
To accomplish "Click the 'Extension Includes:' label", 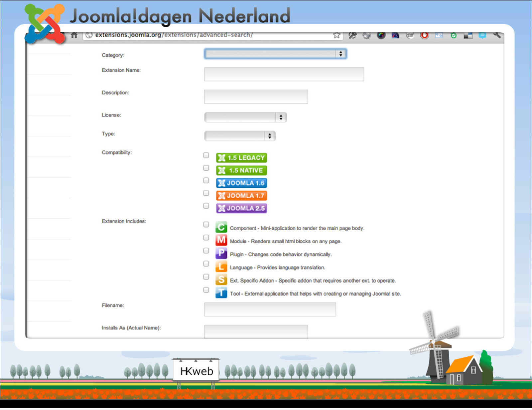I will pyautogui.click(x=124, y=221).
